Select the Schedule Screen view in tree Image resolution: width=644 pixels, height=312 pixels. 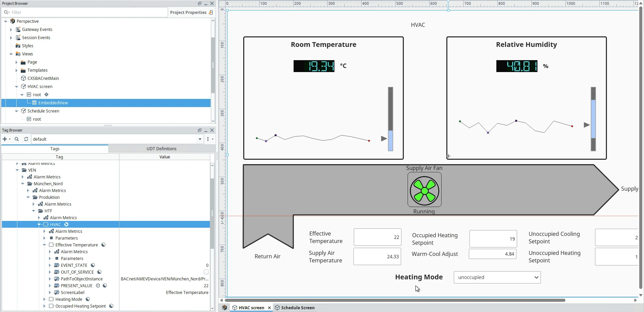(x=43, y=111)
